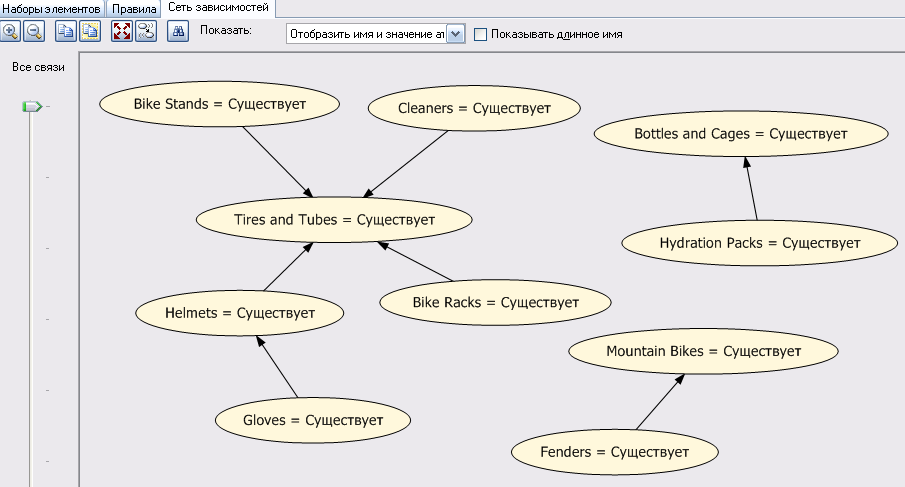Select the Bike Racks node
The image size is (905, 487).
495,302
